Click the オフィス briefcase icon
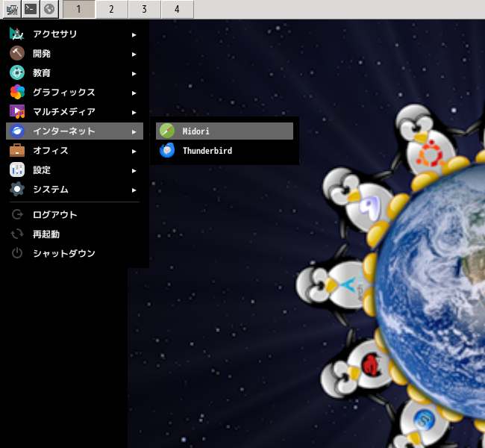The height and width of the screenshot is (448, 485). pyautogui.click(x=17, y=150)
